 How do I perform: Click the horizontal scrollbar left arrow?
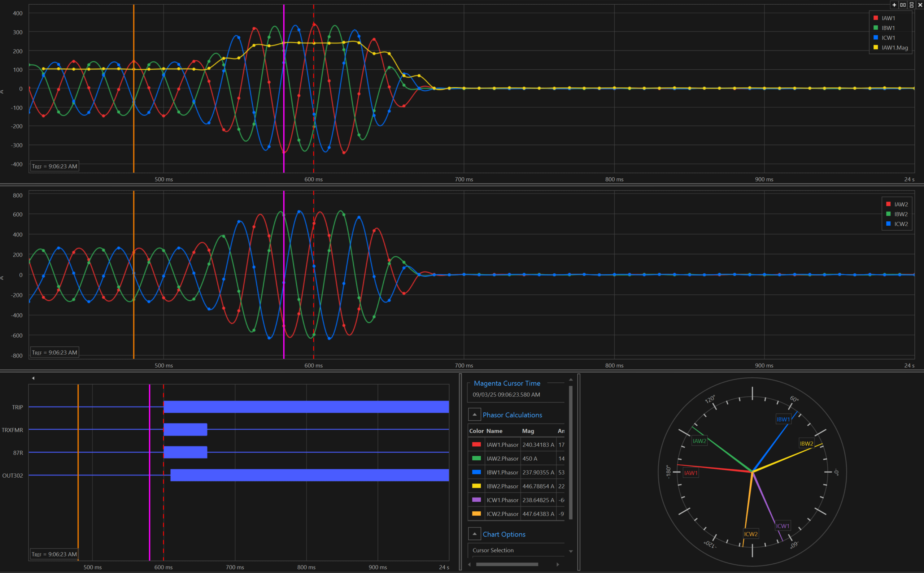[469, 564]
